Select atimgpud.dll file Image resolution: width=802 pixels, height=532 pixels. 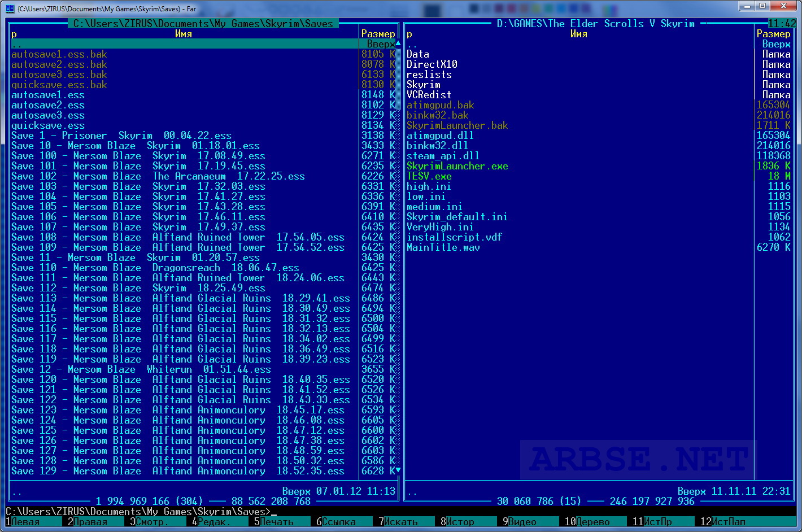441,136
